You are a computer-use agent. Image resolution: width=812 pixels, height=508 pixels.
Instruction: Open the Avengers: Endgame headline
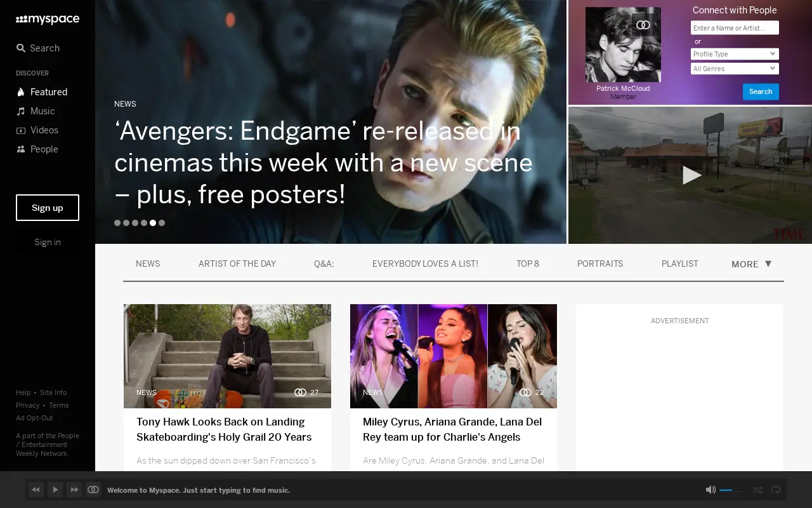pos(324,163)
